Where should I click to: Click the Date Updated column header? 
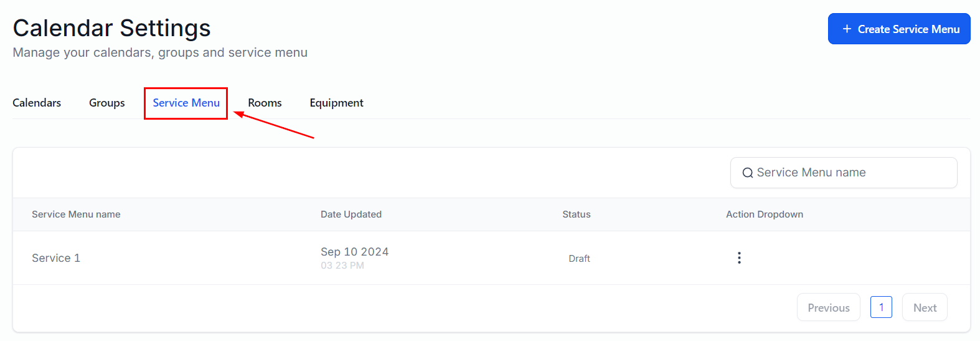(351, 214)
